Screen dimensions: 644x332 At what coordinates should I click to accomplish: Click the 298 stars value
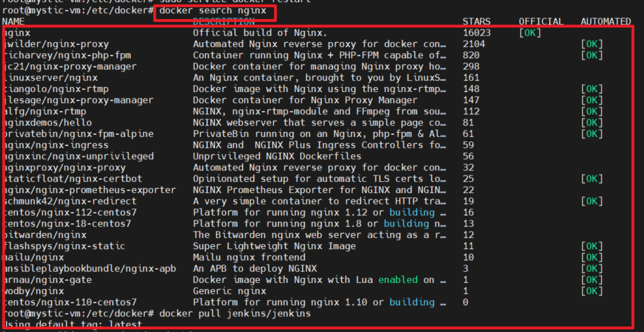pyautogui.click(x=471, y=67)
